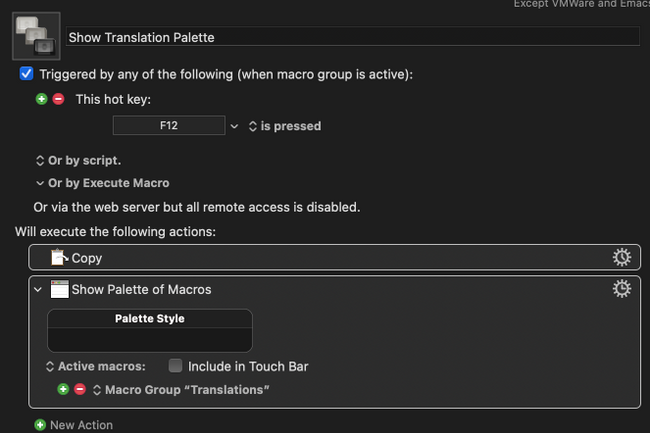The image size is (650, 433).
Task: Click the Show Palette of Macros window icon
Action: tap(60, 290)
